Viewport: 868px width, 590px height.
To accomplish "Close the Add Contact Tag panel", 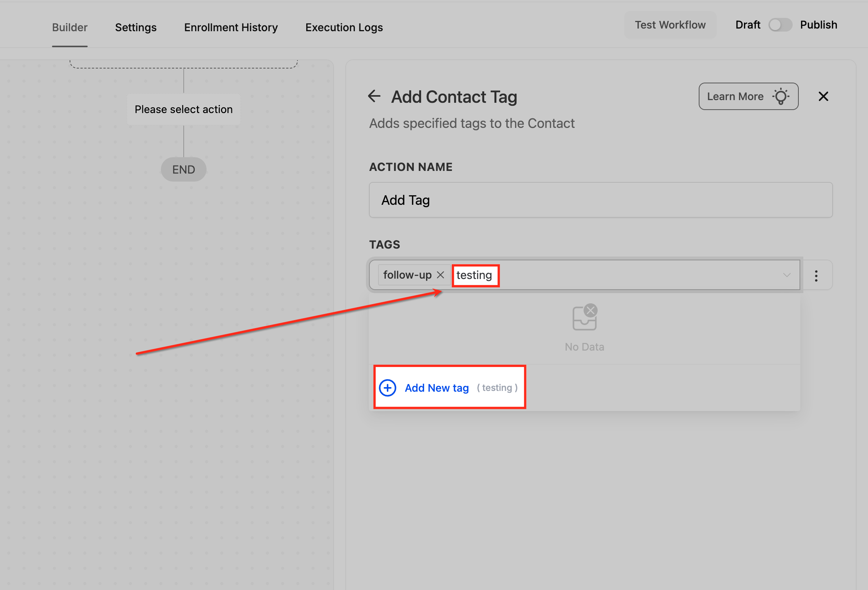I will [823, 97].
